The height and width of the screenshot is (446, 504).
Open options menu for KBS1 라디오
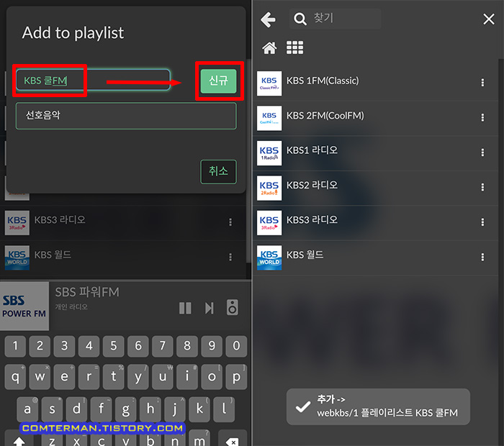482,153
